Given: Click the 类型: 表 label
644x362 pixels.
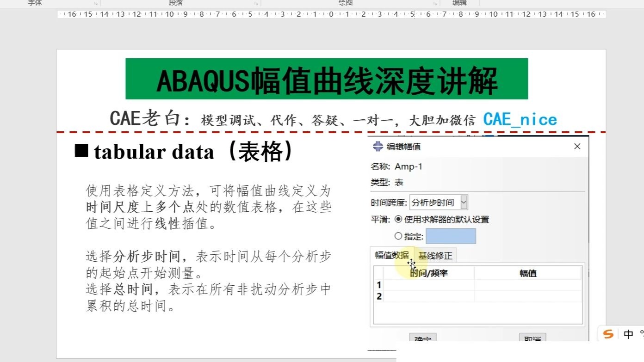Looking at the screenshot, I should pyautogui.click(x=387, y=182).
